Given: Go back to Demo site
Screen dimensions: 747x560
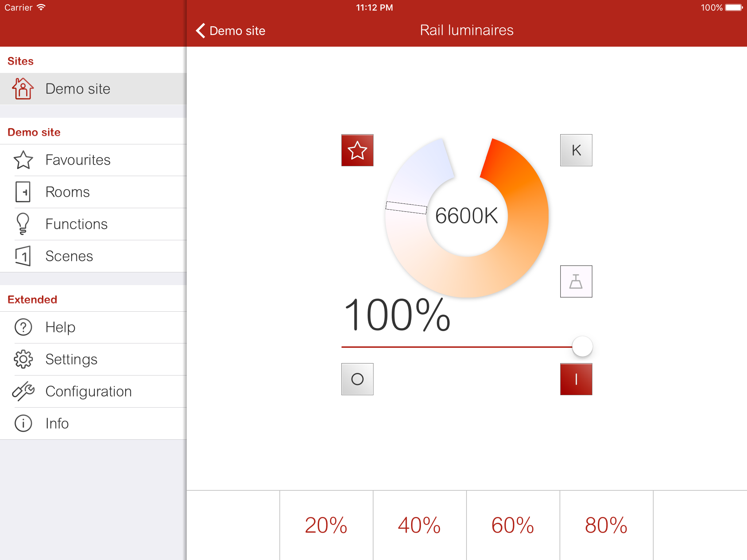Looking at the screenshot, I should 231,31.
